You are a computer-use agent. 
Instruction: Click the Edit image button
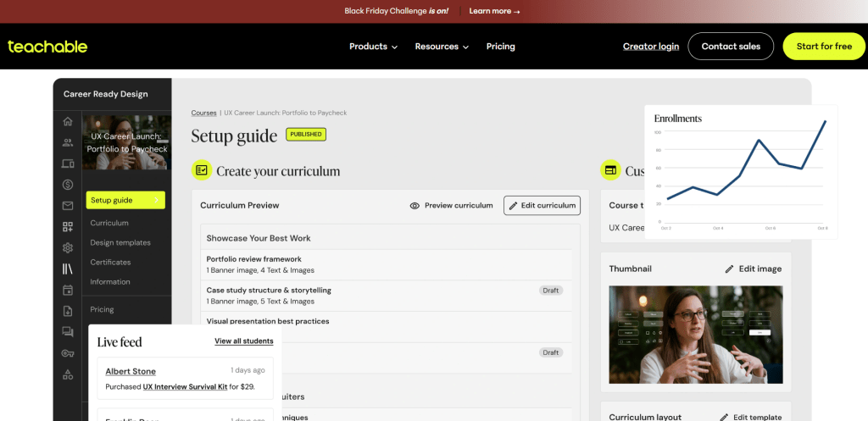(754, 269)
